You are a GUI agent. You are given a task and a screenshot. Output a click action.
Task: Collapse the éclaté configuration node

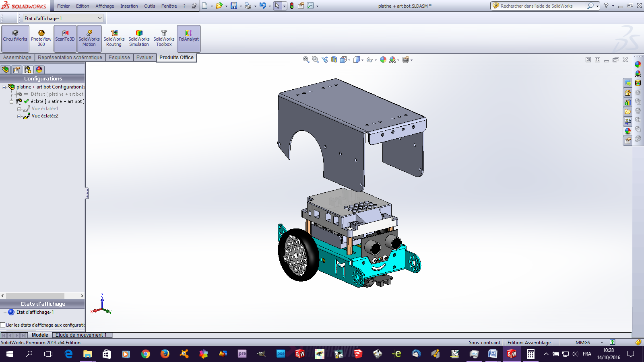tap(12, 102)
